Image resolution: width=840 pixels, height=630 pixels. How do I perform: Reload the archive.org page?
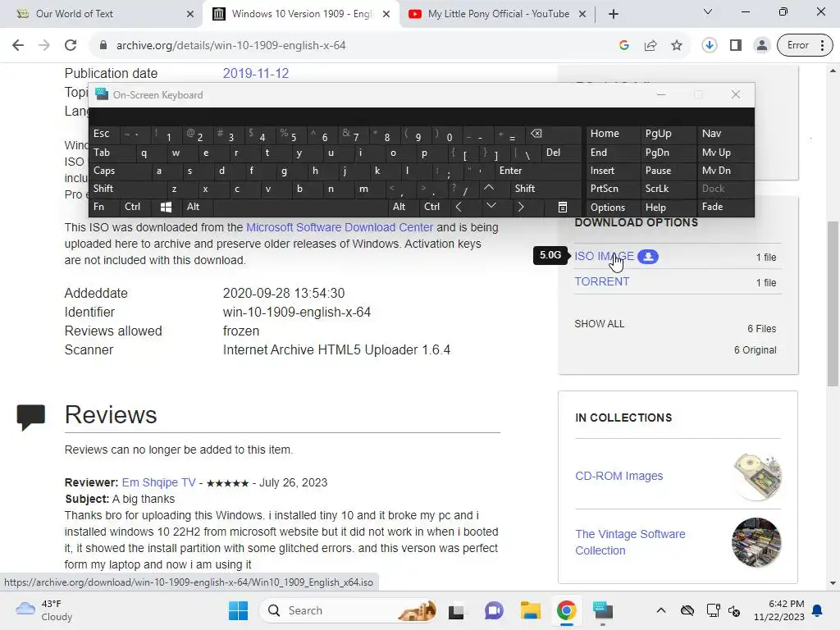point(71,46)
